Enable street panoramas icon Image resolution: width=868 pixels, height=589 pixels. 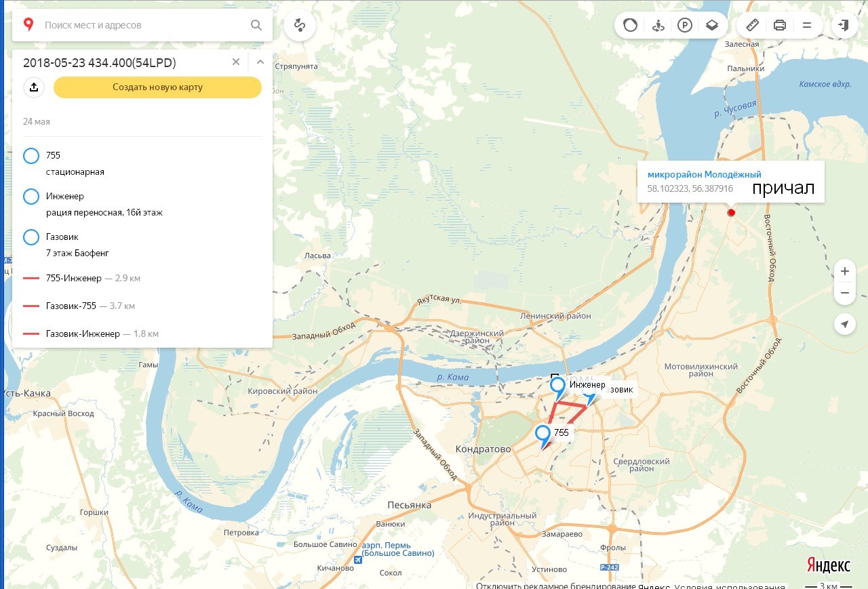[x=657, y=26]
